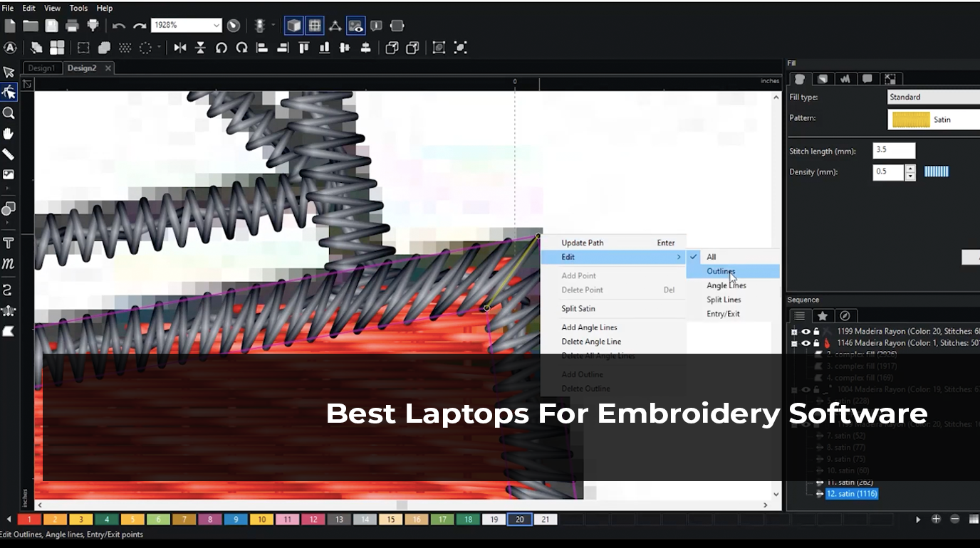
Task: Click Split Satin in context menu
Action: [613, 309]
